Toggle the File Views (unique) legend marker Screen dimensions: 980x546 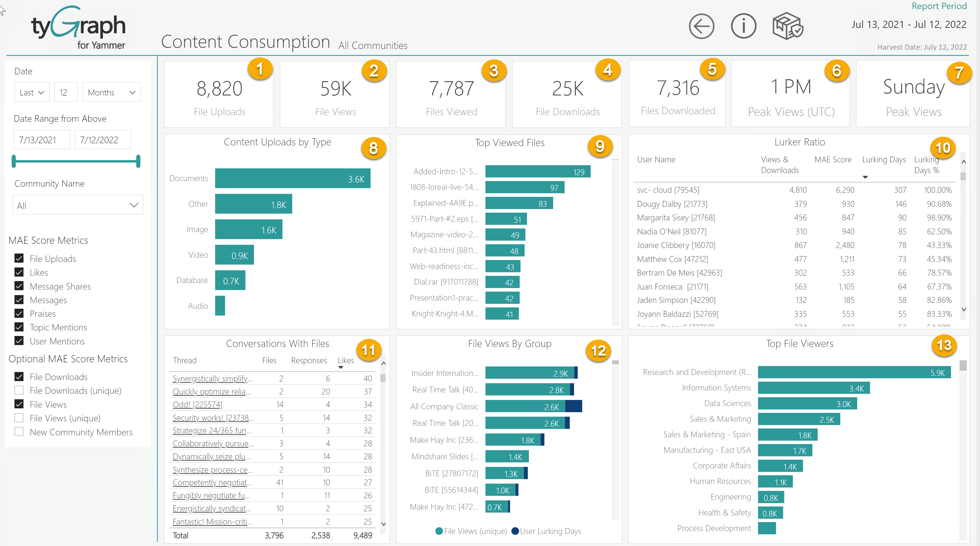(x=439, y=531)
